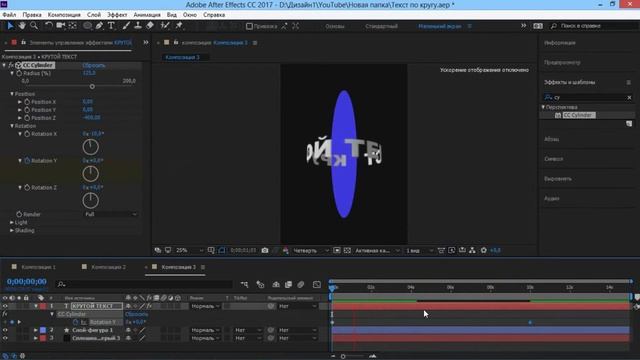
Task: Select the Pen tool
Action: click(99, 26)
